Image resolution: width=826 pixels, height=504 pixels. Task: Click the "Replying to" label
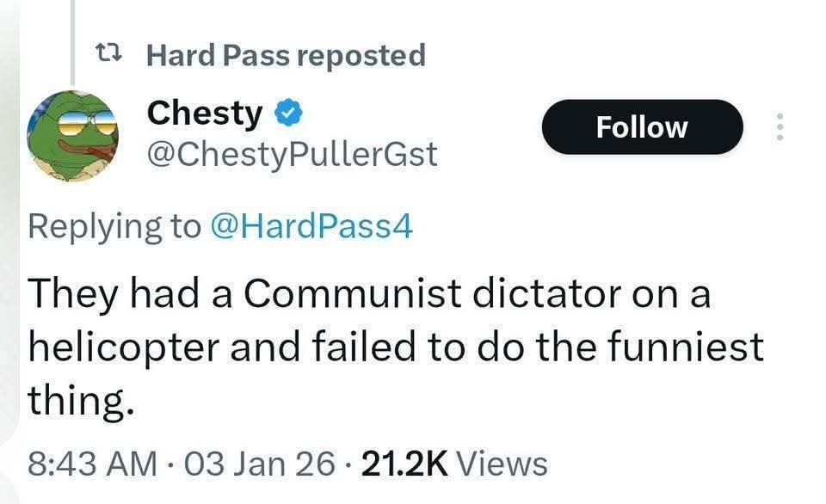tap(113, 225)
